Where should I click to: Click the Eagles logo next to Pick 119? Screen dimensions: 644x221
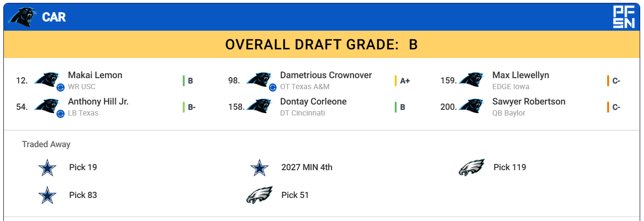point(471,168)
